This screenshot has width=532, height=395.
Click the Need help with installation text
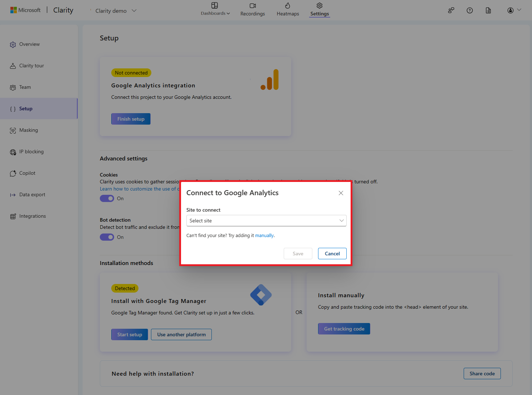coord(153,374)
